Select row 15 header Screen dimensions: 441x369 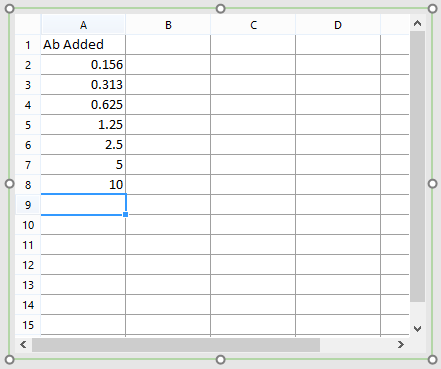(28, 325)
